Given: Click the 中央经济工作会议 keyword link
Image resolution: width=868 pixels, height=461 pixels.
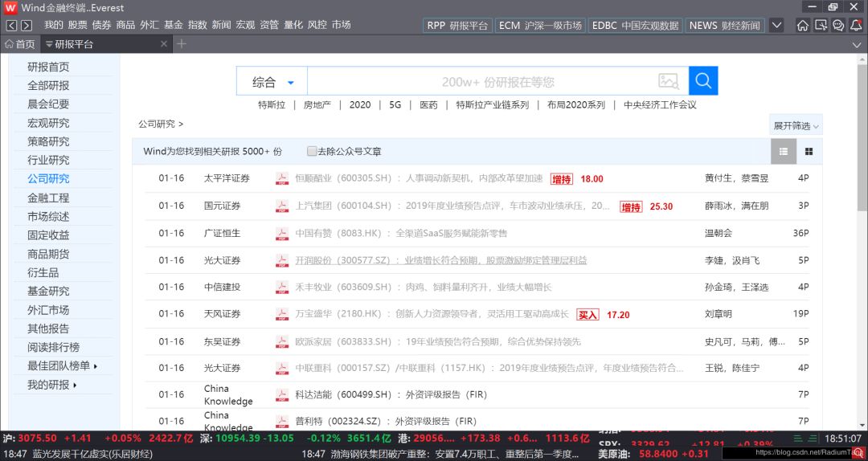Looking at the screenshot, I should (x=660, y=104).
